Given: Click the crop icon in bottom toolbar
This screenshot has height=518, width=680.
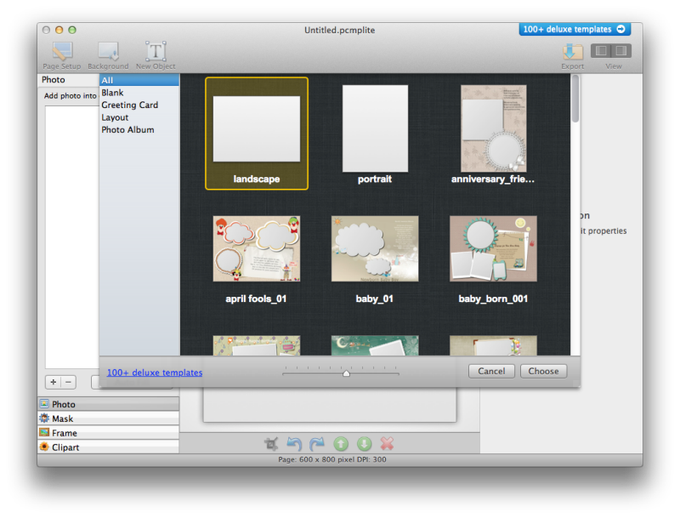Looking at the screenshot, I should click(271, 443).
